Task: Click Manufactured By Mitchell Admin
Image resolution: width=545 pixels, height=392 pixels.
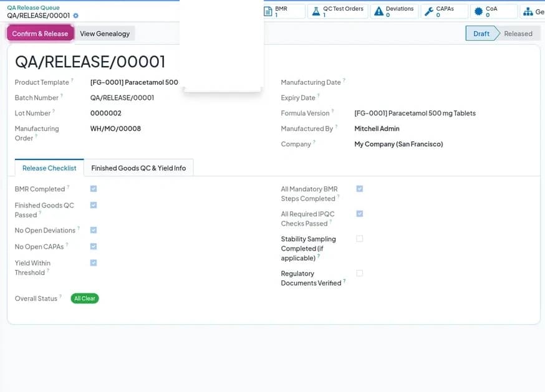Action: 377,128
